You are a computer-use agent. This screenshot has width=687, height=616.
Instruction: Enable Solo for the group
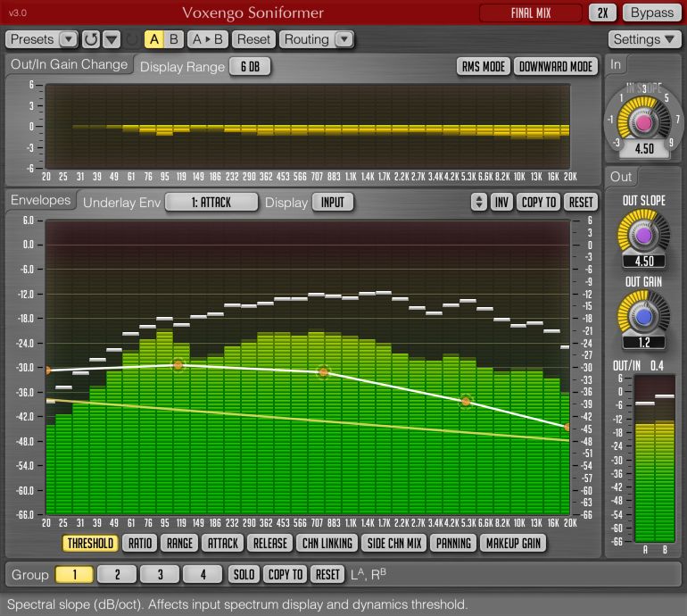(x=244, y=574)
